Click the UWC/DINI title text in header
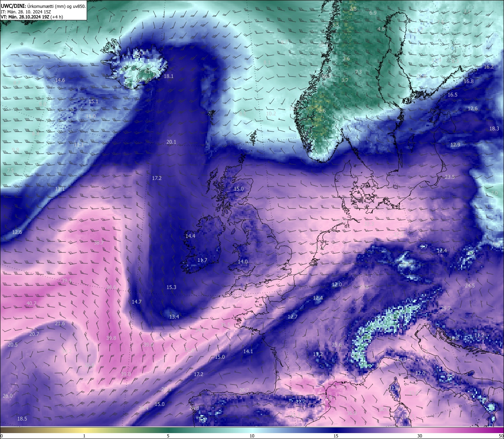504x439 pixels. pyautogui.click(x=13, y=6)
